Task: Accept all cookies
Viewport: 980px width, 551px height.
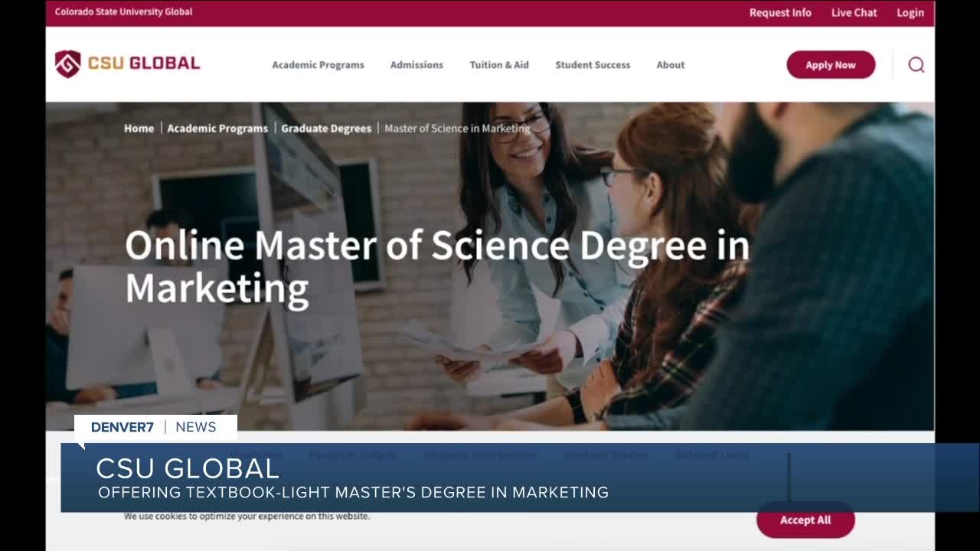Action: pyautogui.click(x=805, y=520)
